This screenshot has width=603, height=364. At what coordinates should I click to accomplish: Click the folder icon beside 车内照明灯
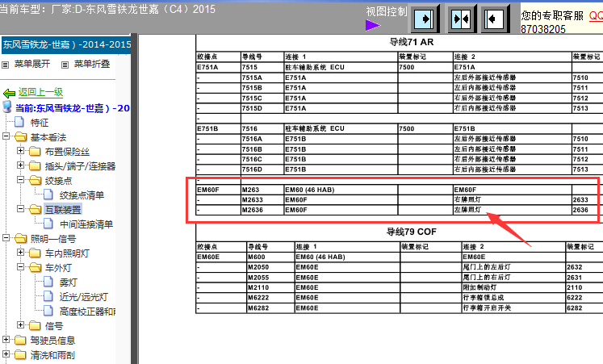click(35, 253)
